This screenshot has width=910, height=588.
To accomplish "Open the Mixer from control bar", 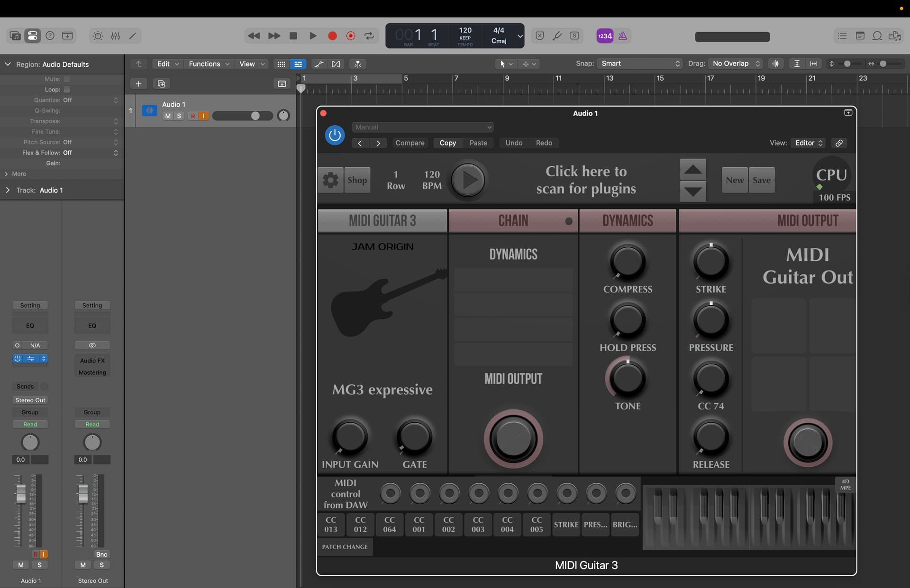I will [115, 36].
